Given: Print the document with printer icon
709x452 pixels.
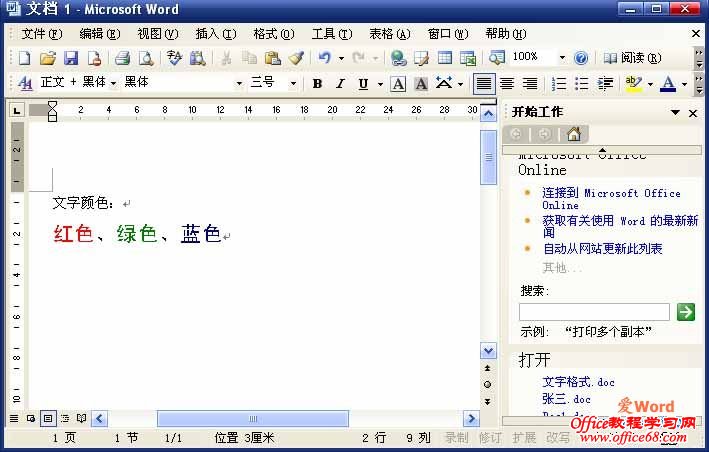Looking at the screenshot, I should click(x=122, y=58).
